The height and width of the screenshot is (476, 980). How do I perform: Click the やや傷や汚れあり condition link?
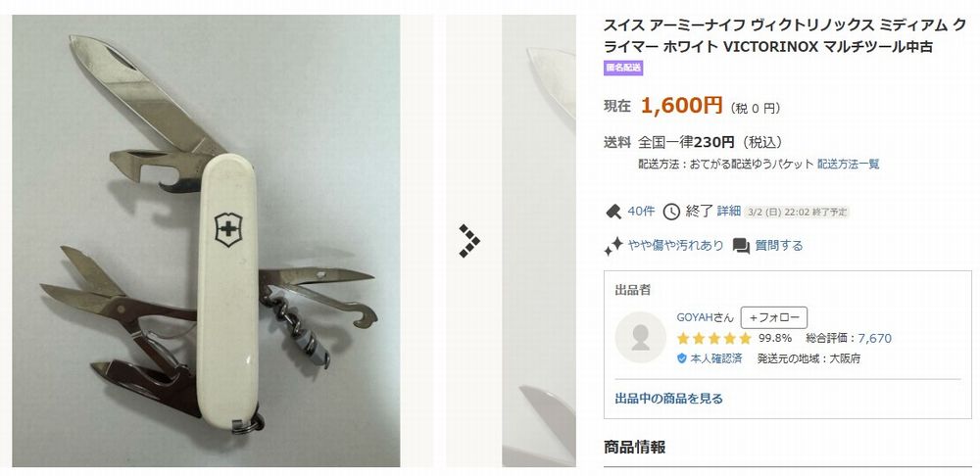pos(675,246)
